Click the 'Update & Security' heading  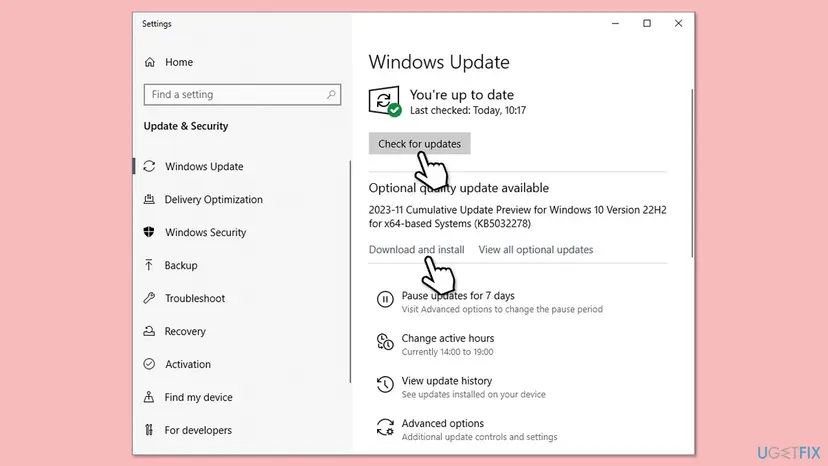tap(186, 126)
